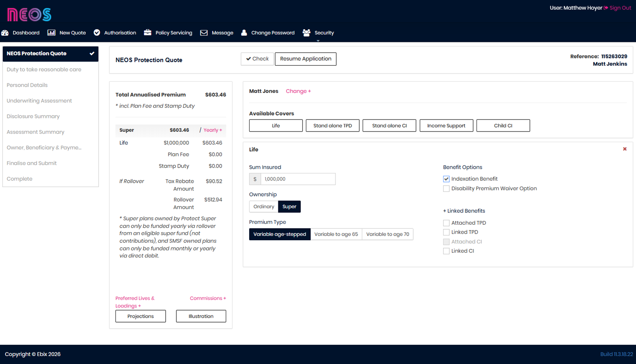636x364 pixels.
Task: Expand Commissions + section
Action: click(208, 298)
